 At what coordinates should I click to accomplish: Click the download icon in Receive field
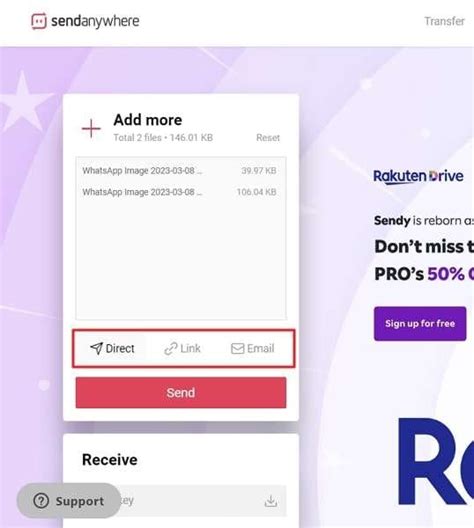(x=271, y=501)
